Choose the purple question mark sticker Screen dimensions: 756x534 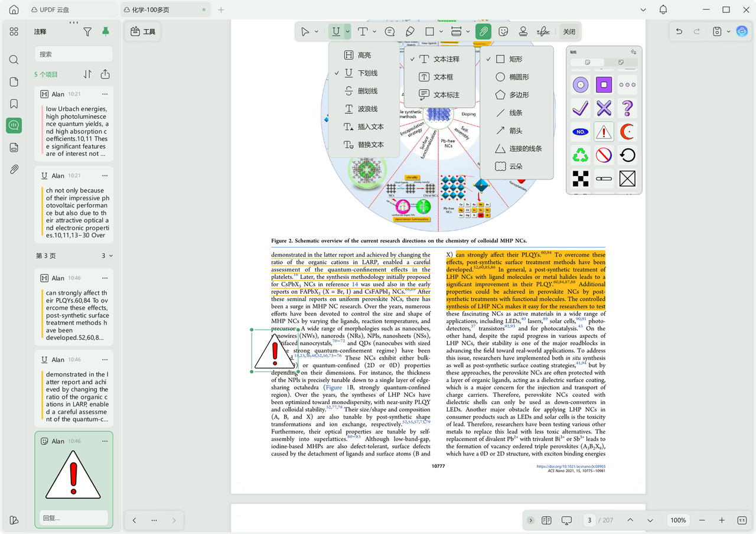click(x=627, y=108)
